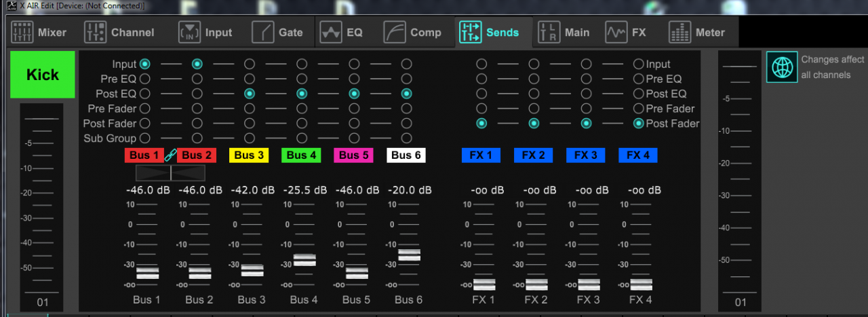Click the blue FX 4 label button
The width and height of the screenshot is (868, 317).
(x=637, y=155)
